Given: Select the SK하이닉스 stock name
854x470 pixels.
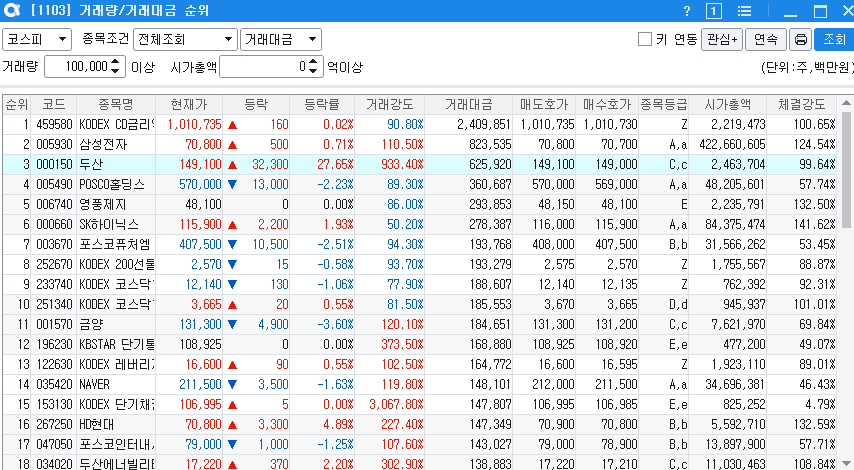Looking at the screenshot, I should [109, 224].
